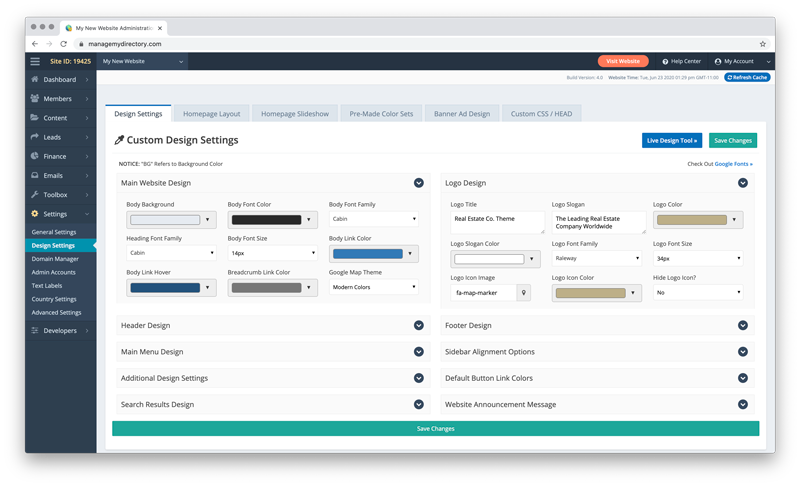Click the browser reload icon
Image resolution: width=800 pixels, height=486 pixels.
[x=64, y=44]
